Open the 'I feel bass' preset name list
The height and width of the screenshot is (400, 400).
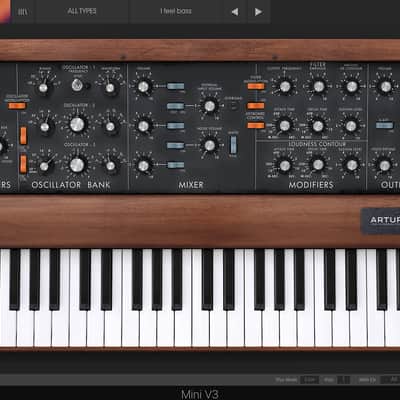(176, 11)
